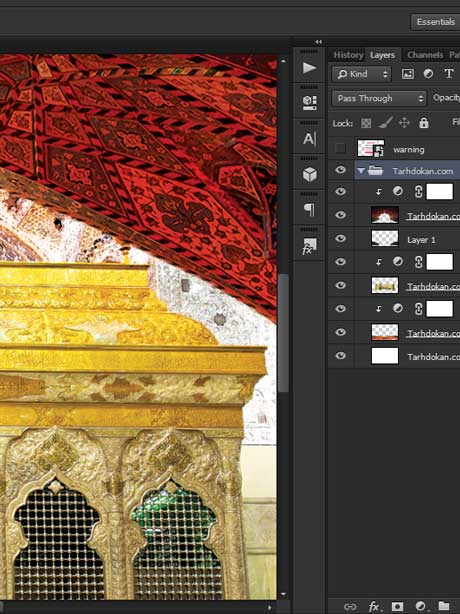Click the canvas scrollbar up arrow
This screenshot has height=614, width=460.
pos(283,61)
